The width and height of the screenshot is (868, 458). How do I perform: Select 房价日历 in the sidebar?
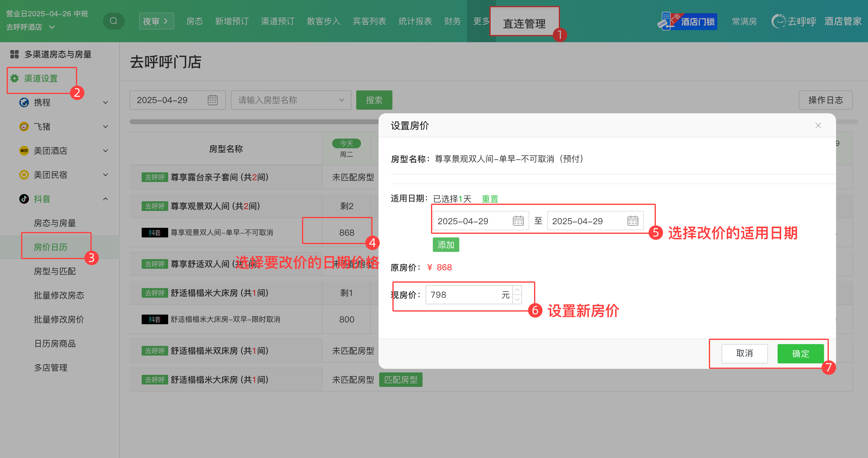pos(51,247)
